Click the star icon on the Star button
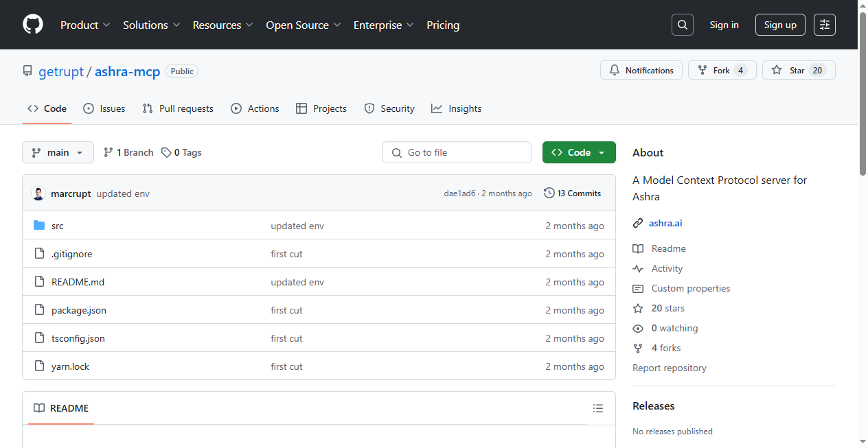Viewport: 868px width, 448px height. click(777, 70)
